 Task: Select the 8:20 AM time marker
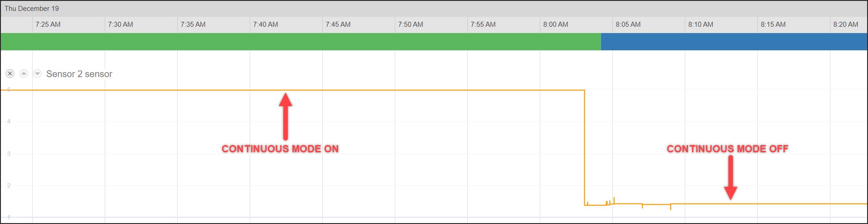(846, 24)
